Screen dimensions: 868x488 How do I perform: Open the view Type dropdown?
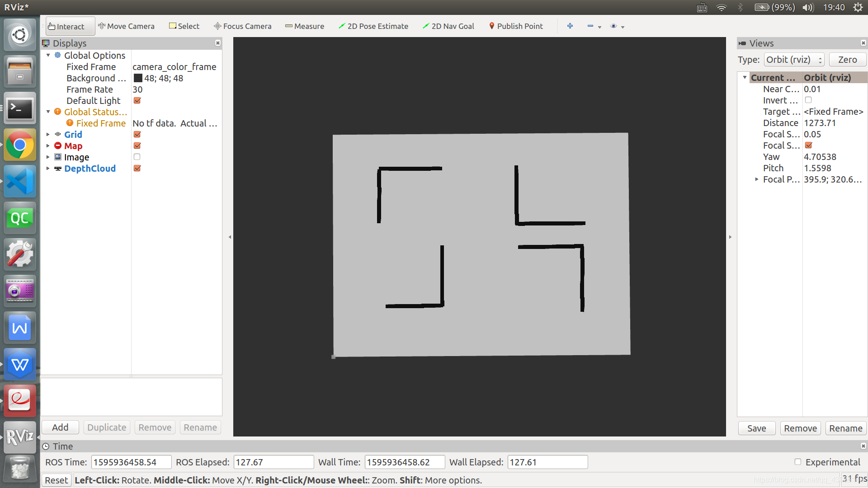coord(794,60)
